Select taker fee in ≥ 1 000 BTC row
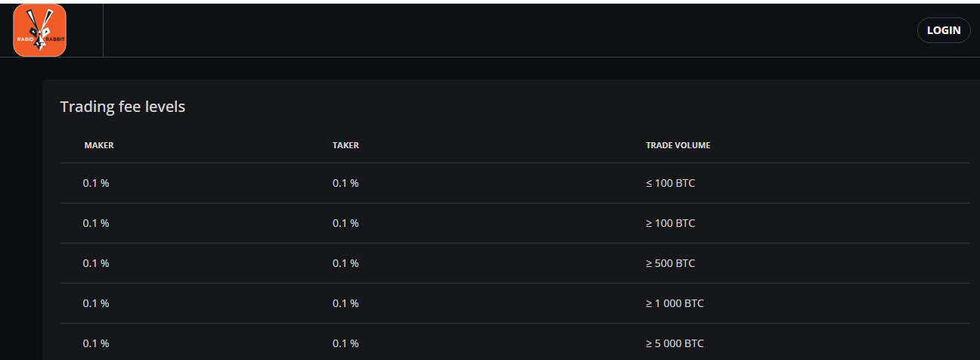This screenshot has height=360, width=980. coord(346,303)
